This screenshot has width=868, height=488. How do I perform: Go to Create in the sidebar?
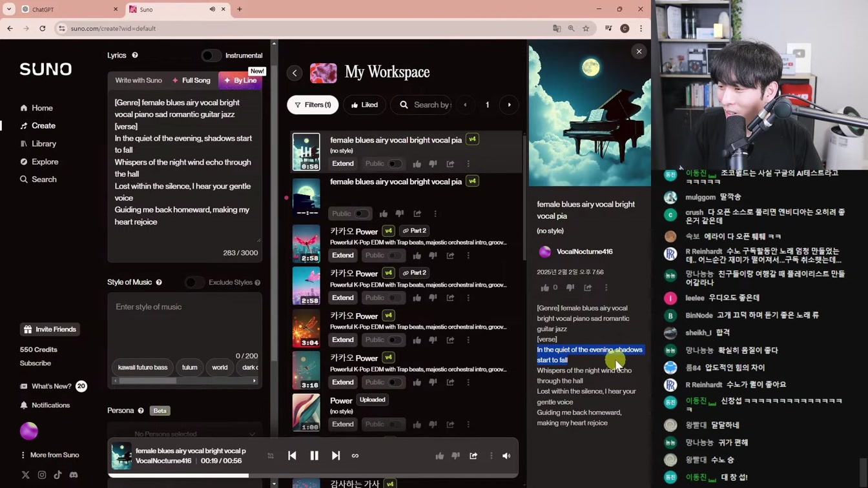click(x=37, y=126)
